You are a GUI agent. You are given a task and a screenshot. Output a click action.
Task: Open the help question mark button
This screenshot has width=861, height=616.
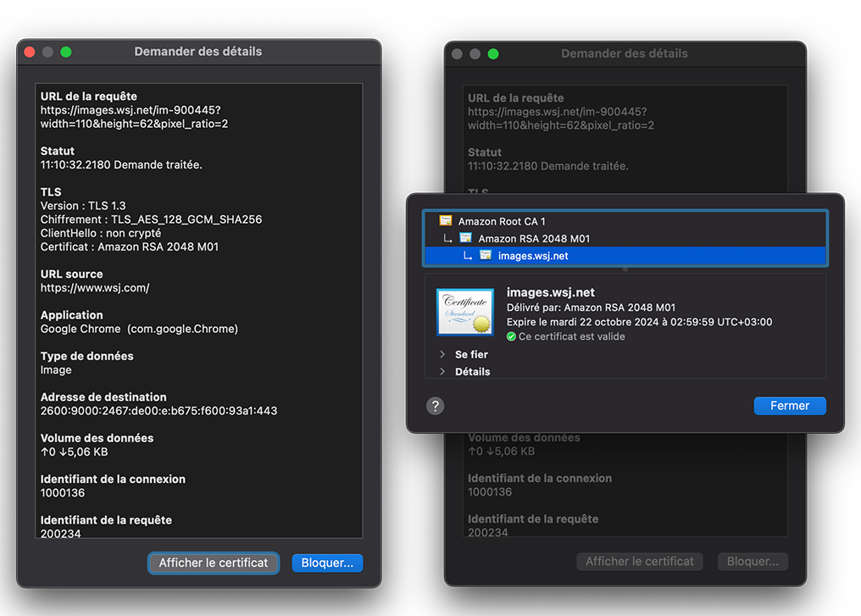pos(435,406)
